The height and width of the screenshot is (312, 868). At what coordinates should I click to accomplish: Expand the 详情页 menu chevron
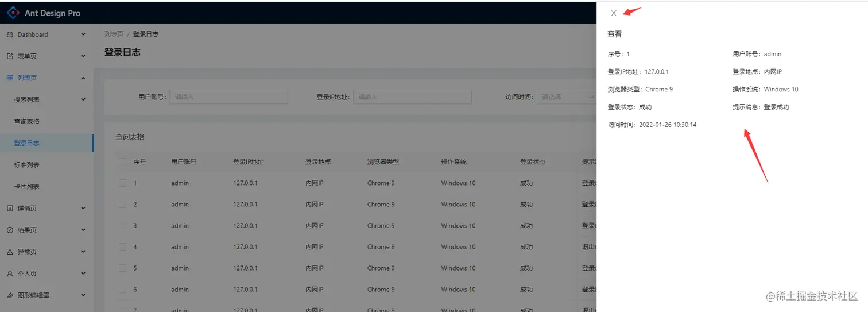tap(83, 208)
